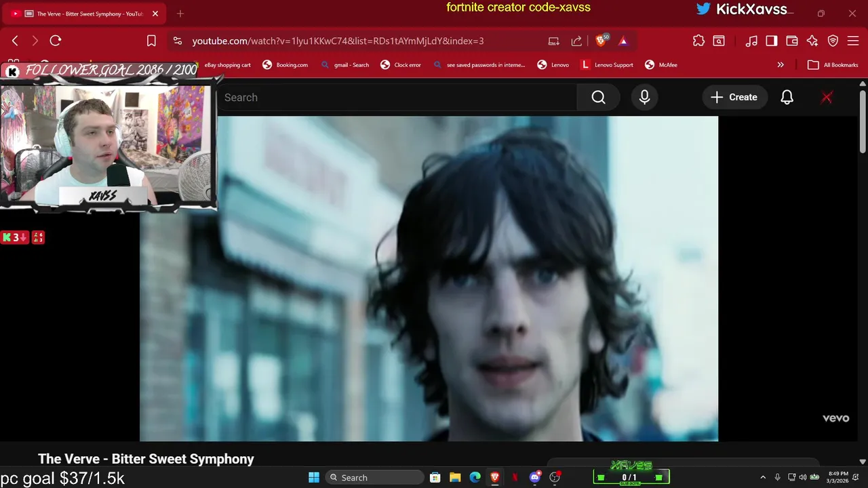Screen dimensions: 868x488
Task: Select the Bitter Sweet Symphony YouTube tab
Action: pos(85,14)
